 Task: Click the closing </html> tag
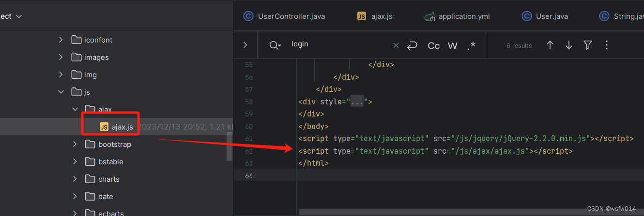pos(314,163)
